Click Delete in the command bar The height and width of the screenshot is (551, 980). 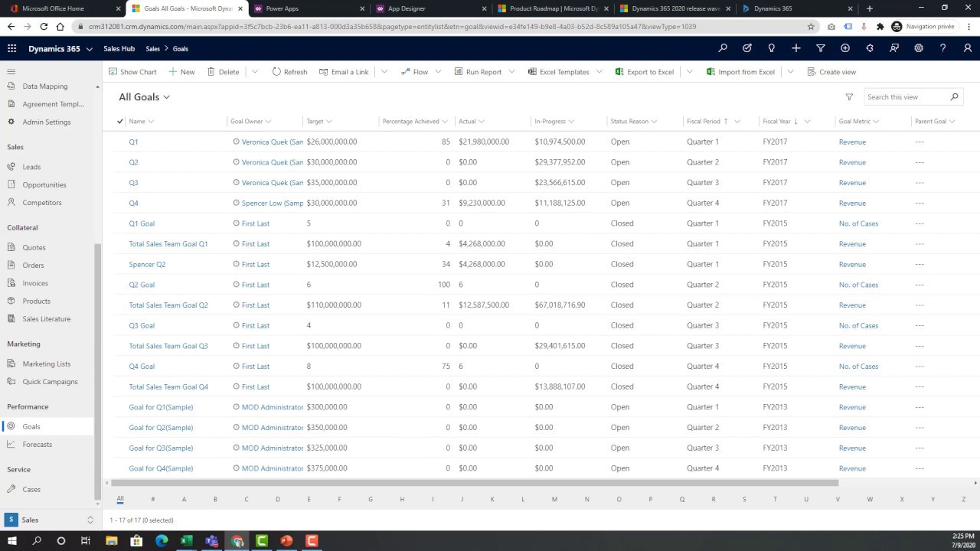(x=222, y=72)
